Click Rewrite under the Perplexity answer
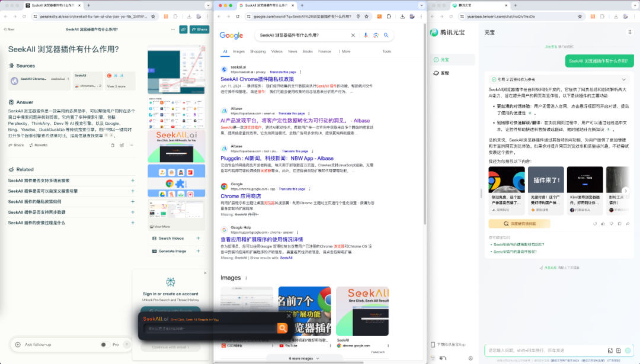640x364 pixels. click(x=39, y=145)
